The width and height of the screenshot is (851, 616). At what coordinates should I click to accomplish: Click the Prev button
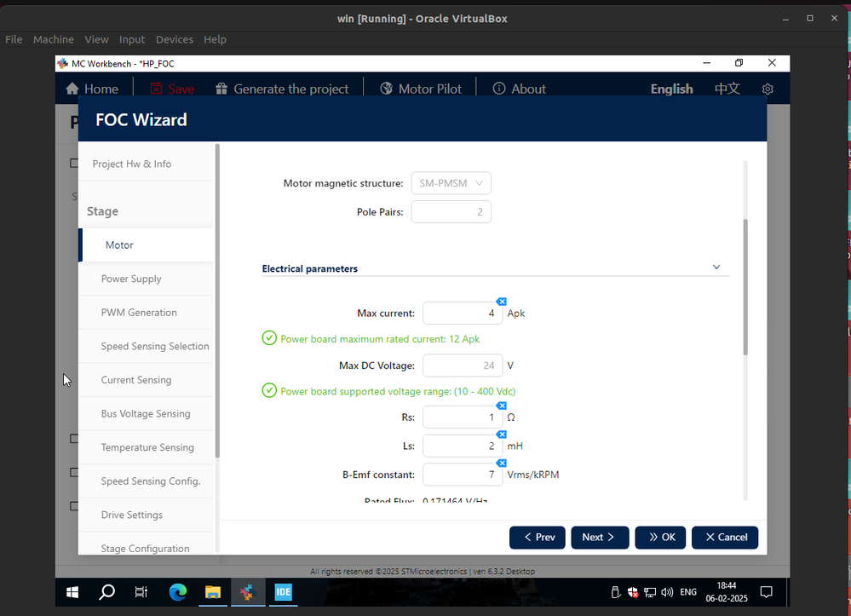coord(538,538)
